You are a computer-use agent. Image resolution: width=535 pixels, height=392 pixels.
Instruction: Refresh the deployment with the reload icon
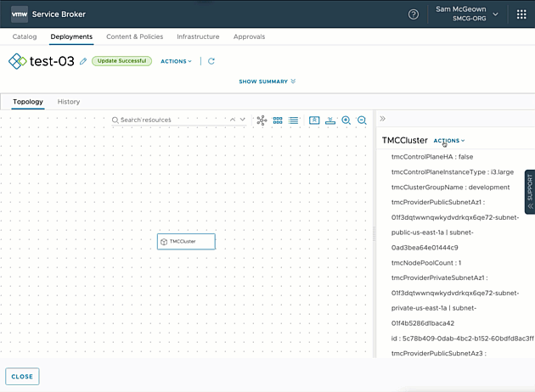[x=211, y=61]
